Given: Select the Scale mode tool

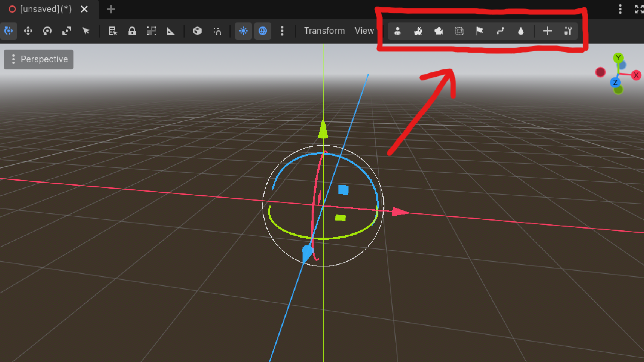Looking at the screenshot, I should pos(67,31).
